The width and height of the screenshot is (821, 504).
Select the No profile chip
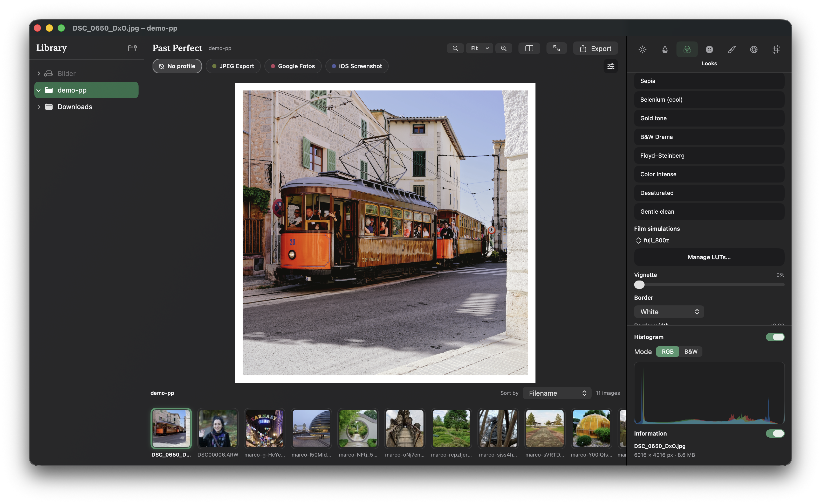[x=177, y=66]
